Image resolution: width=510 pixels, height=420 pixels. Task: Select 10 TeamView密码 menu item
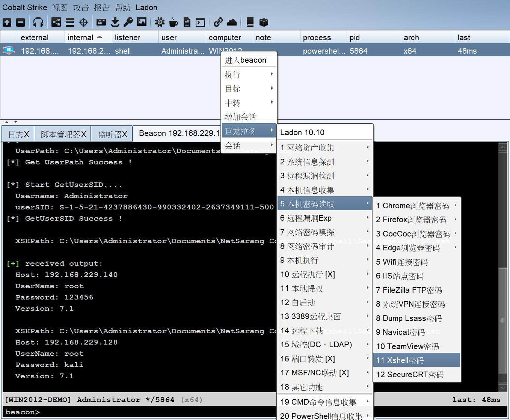pyautogui.click(x=416, y=346)
